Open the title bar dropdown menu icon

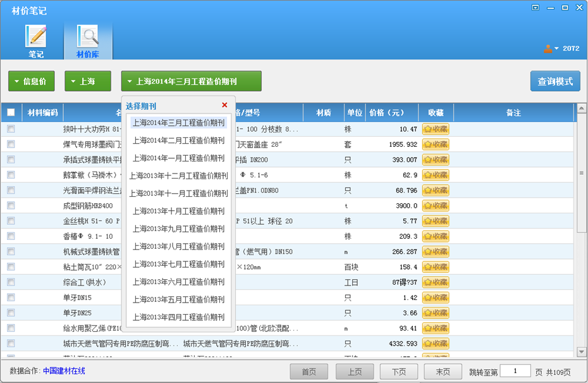[536, 8]
